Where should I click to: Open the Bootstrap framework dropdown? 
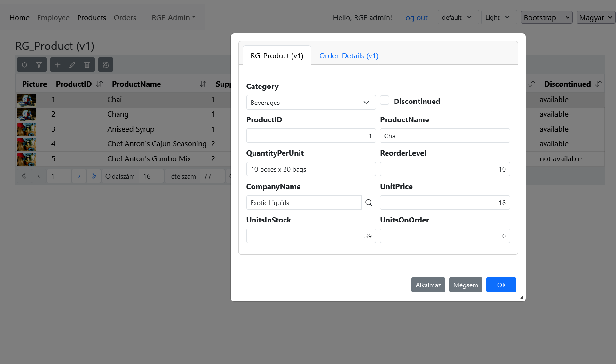(x=546, y=17)
